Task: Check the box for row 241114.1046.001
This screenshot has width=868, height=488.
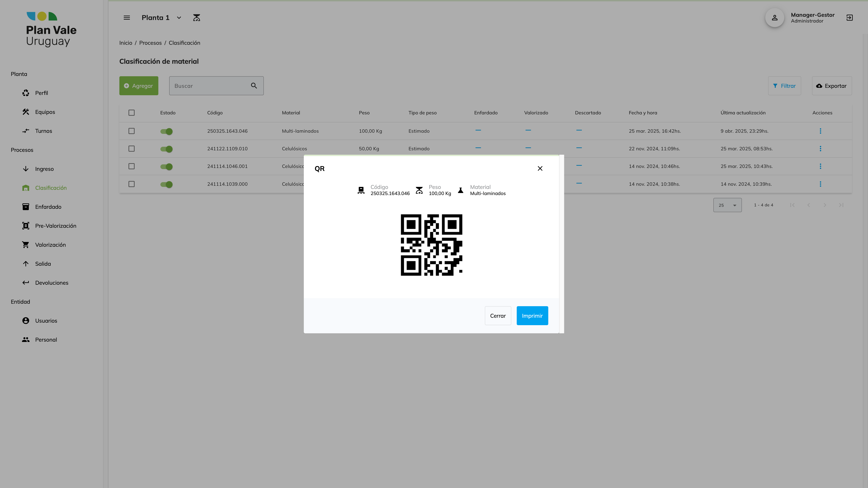Action: pyautogui.click(x=131, y=166)
